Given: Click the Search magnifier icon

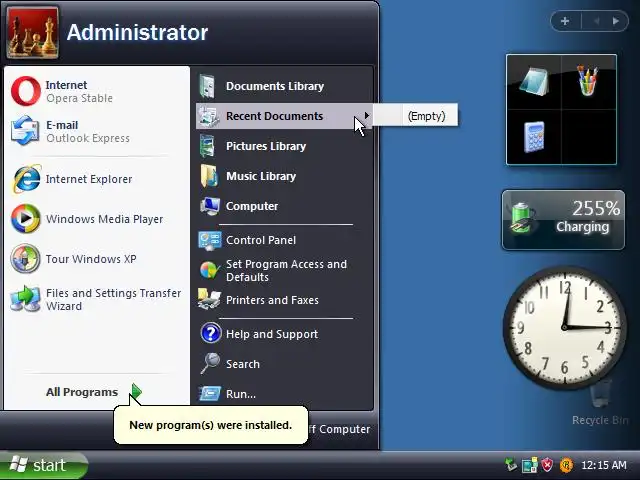Looking at the screenshot, I should (x=210, y=364).
